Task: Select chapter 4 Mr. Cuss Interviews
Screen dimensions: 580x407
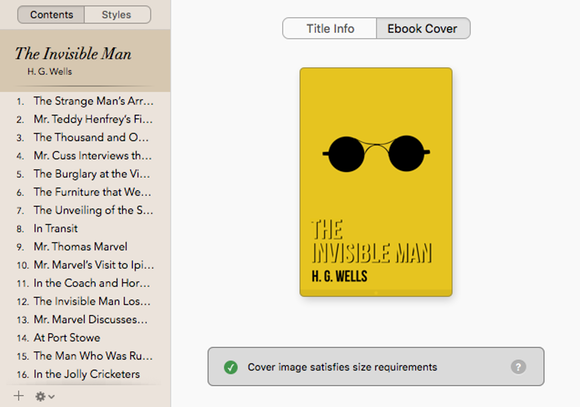Action: pyautogui.click(x=85, y=155)
